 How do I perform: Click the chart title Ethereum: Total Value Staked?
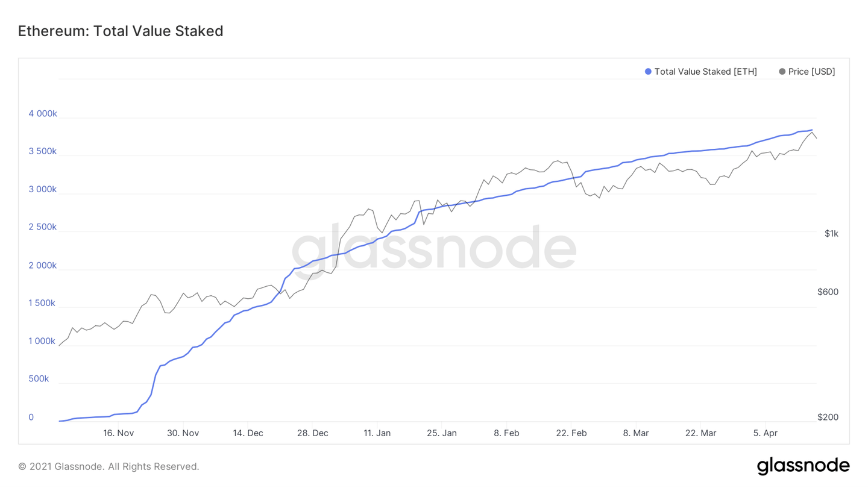tap(121, 31)
